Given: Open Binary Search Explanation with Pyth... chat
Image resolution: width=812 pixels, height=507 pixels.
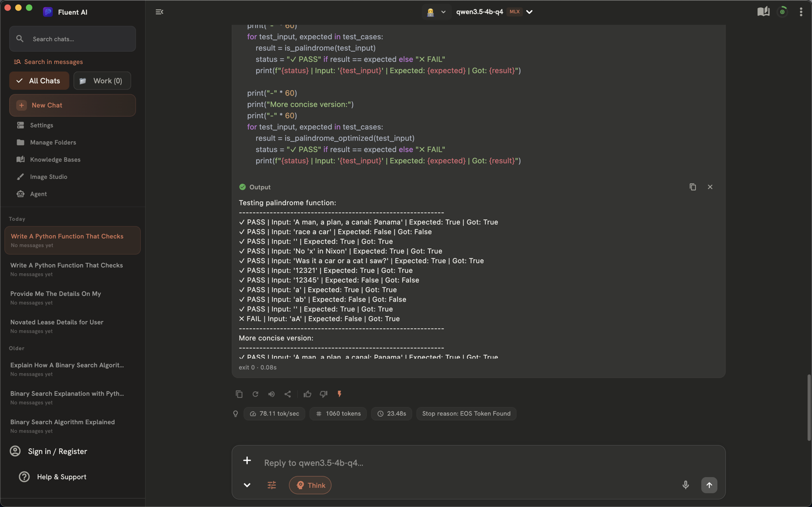Looking at the screenshot, I should (x=73, y=397).
